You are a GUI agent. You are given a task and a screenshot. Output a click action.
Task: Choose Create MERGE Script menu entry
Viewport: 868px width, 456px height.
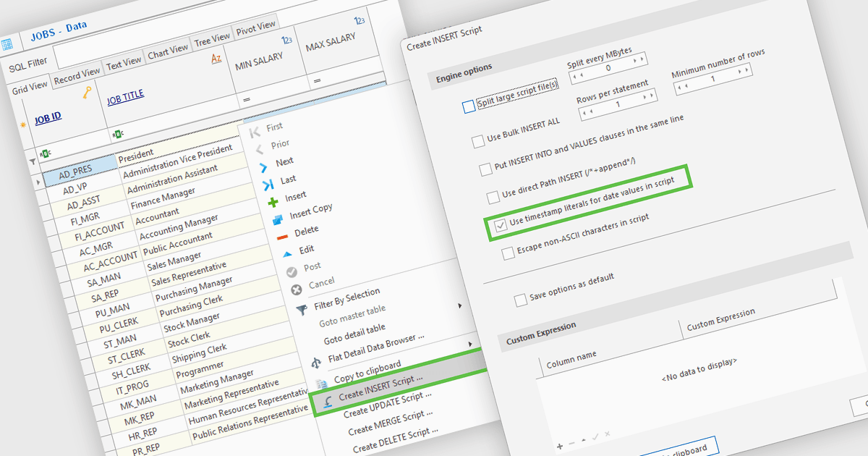[391, 423]
